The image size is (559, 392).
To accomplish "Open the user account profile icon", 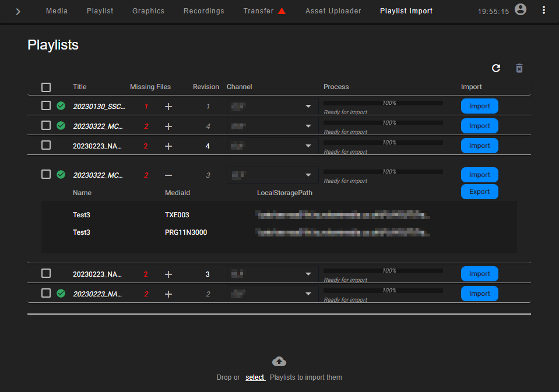I will (521, 10).
